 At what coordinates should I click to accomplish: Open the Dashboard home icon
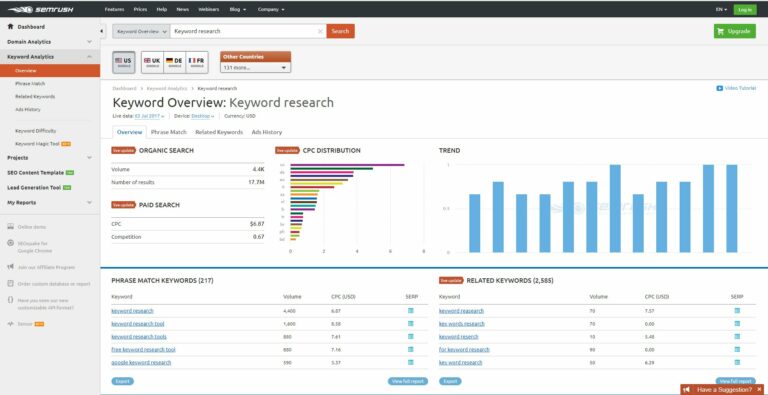coord(10,26)
